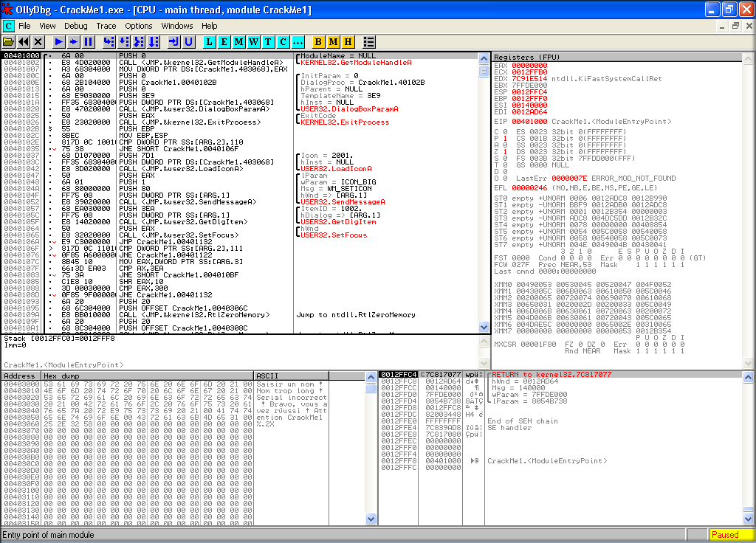Open a file with the folder icon
The height and width of the screenshot is (543, 756).
(x=9, y=42)
